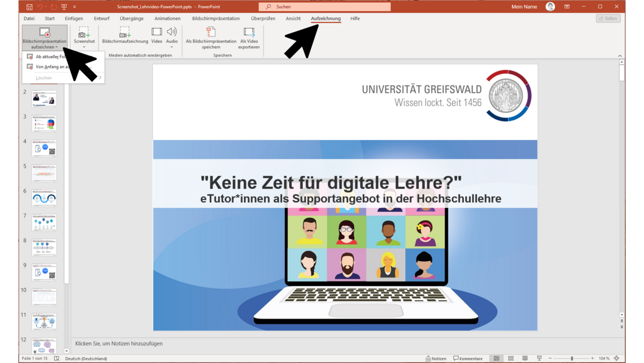The width and height of the screenshot is (644, 363).
Task: Select 'Ab aktueller Folie' recording option
Action: pos(47,56)
